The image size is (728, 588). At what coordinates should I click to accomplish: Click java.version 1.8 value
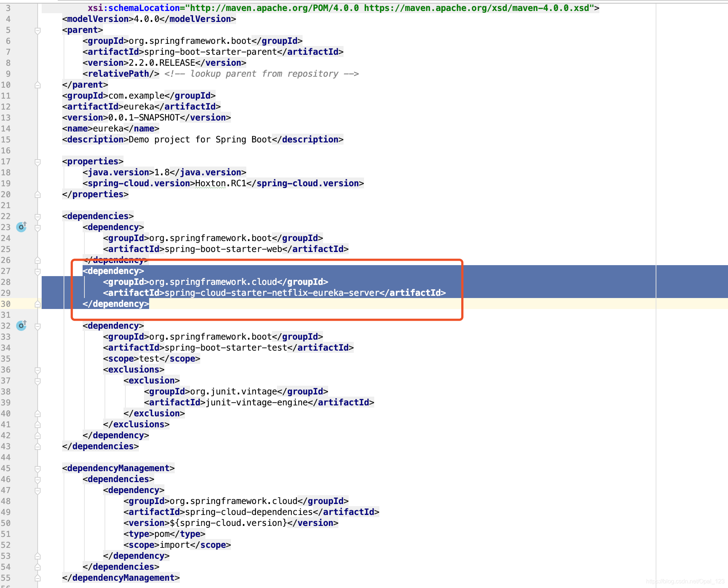[x=162, y=172]
